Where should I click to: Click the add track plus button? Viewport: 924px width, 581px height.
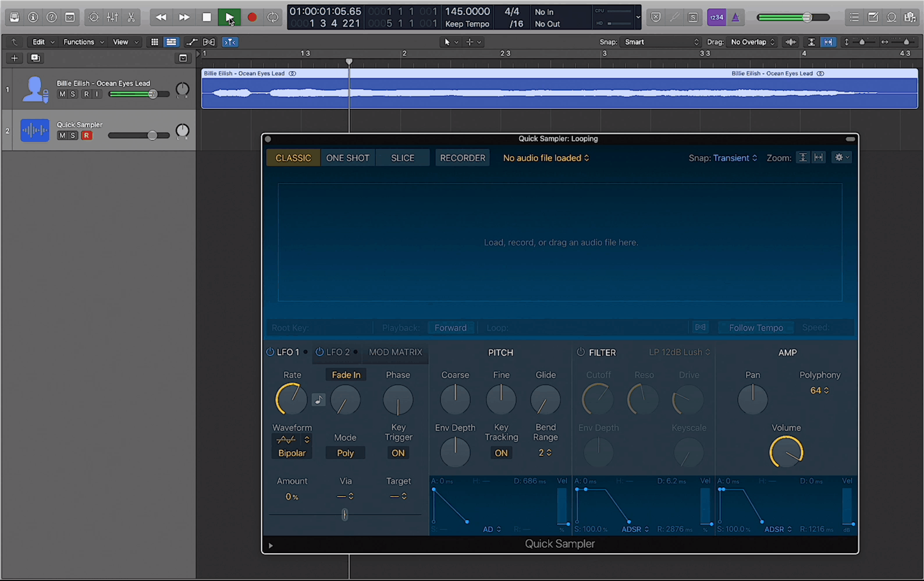15,58
